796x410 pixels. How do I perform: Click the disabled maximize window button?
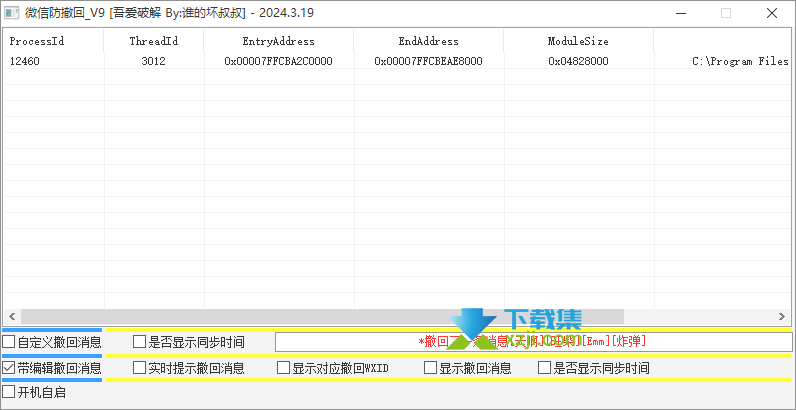[x=726, y=13]
